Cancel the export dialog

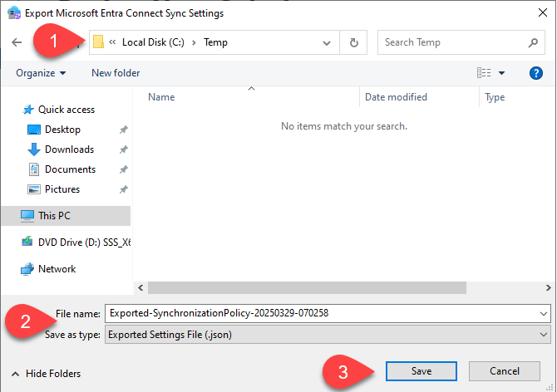click(x=505, y=371)
